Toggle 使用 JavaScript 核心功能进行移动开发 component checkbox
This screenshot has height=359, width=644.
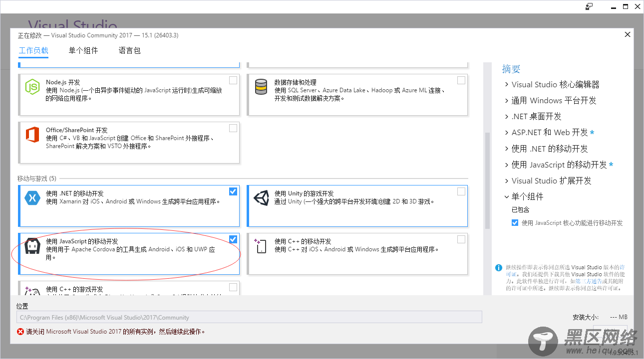coord(515,223)
